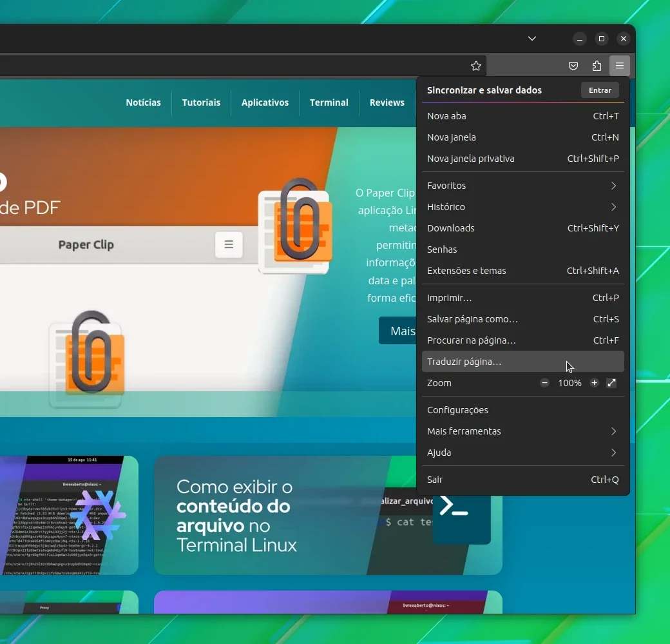The image size is (670, 644).
Task: Open the purple article card at bottom
Action: (328, 602)
